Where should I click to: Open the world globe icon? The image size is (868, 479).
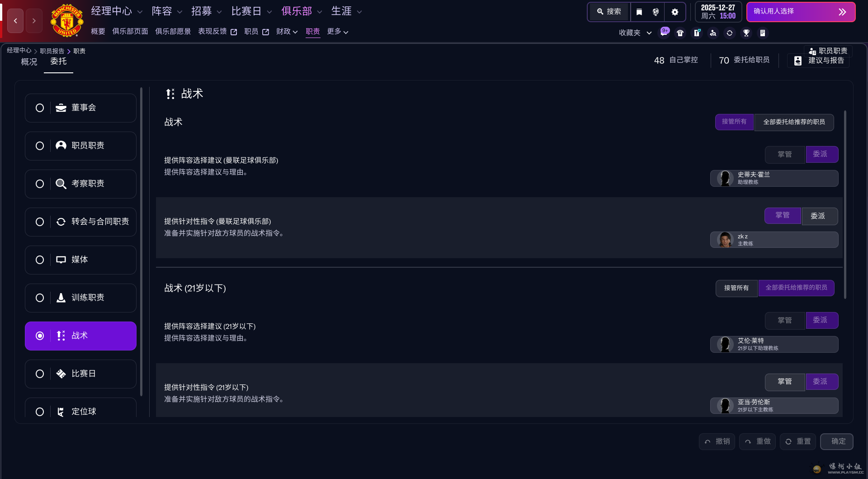[656, 12]
